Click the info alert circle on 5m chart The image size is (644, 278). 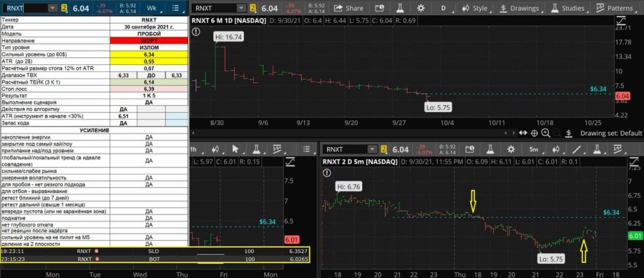tap(326, 173)
